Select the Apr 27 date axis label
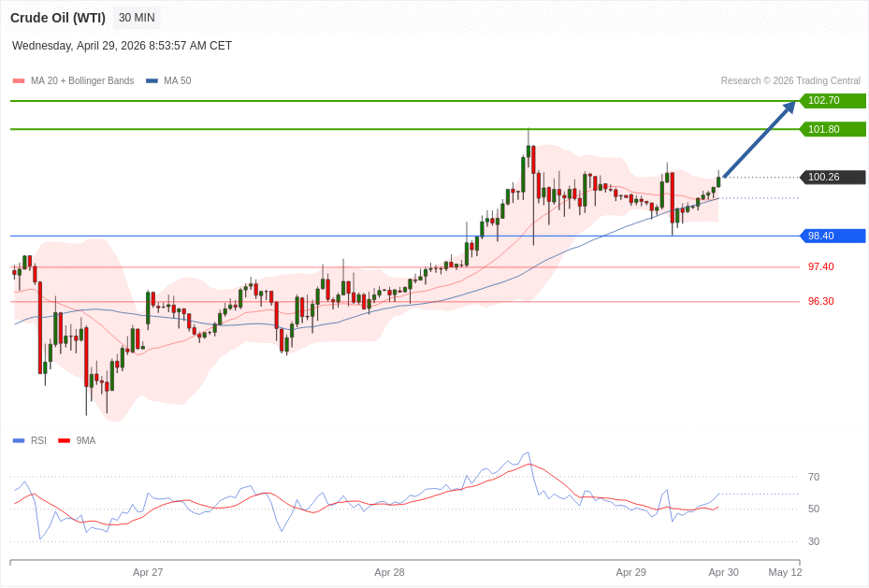Image resolution: width=869 pixels, height=588 pixels. coord(148,572)
